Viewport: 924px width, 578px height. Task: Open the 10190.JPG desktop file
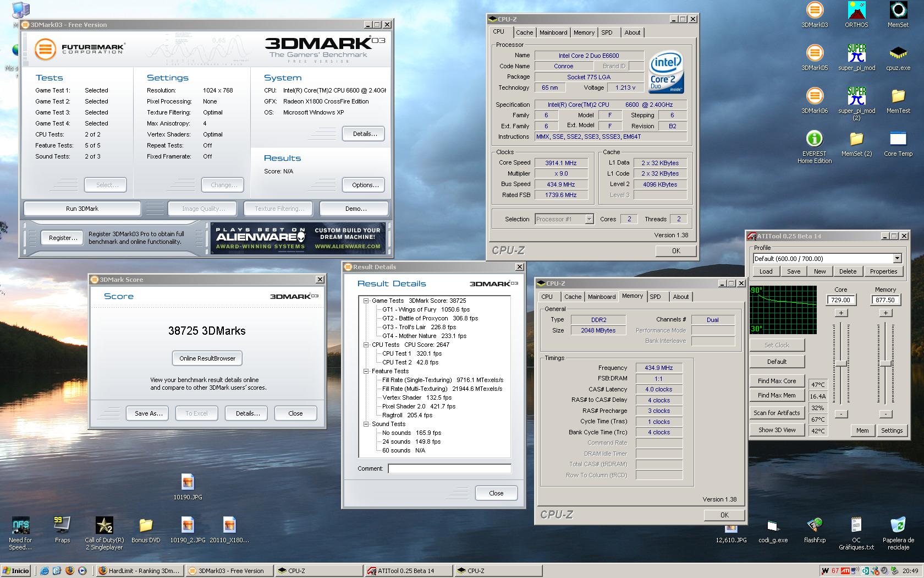pos(188,487)
